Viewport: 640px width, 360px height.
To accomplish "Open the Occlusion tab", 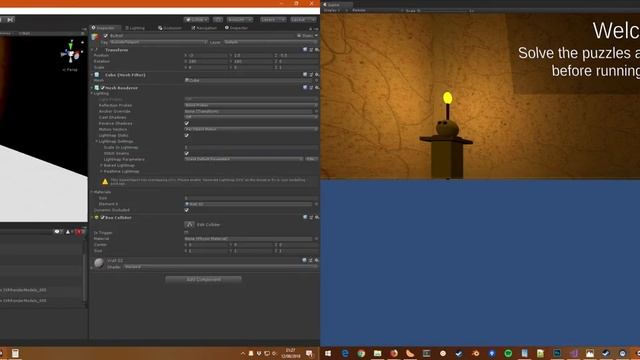I will (170, 28).
